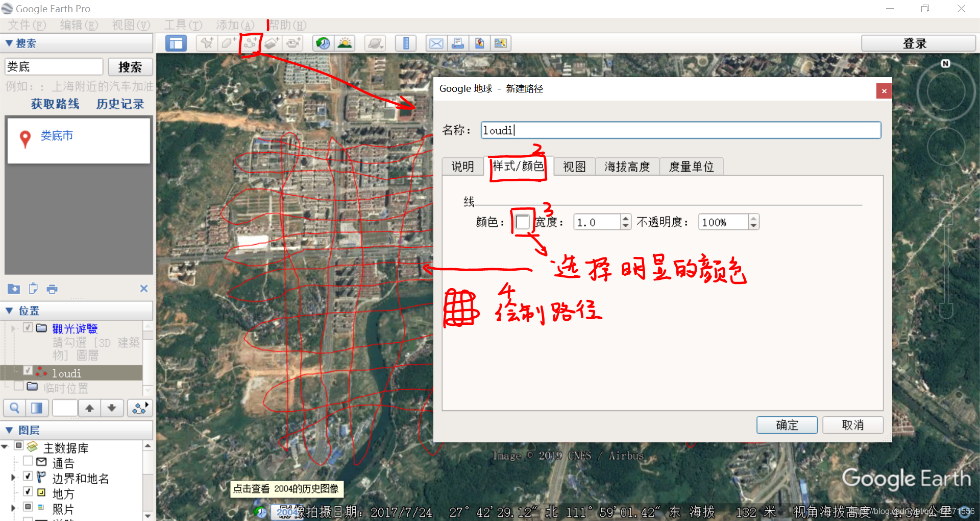This screenshot has width=980, height=521.
Task: Switch to the 海拔高度 tab
Action: coord(627,167)
